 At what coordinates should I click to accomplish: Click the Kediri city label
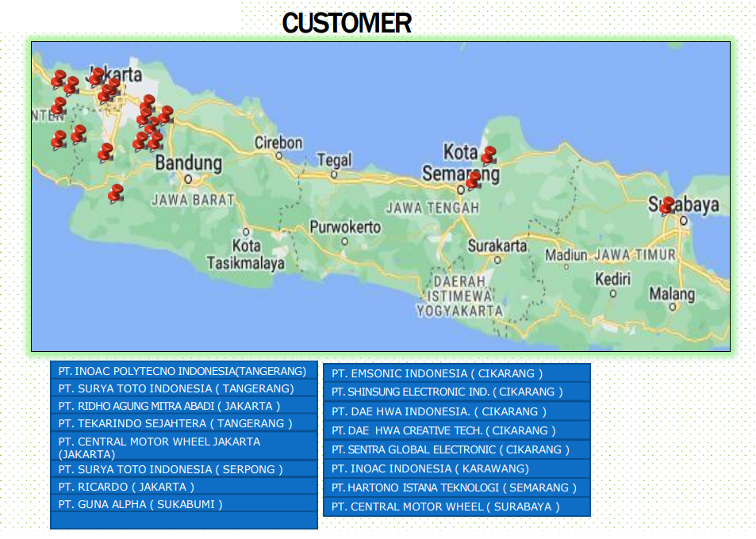click(x=612, y=278)
